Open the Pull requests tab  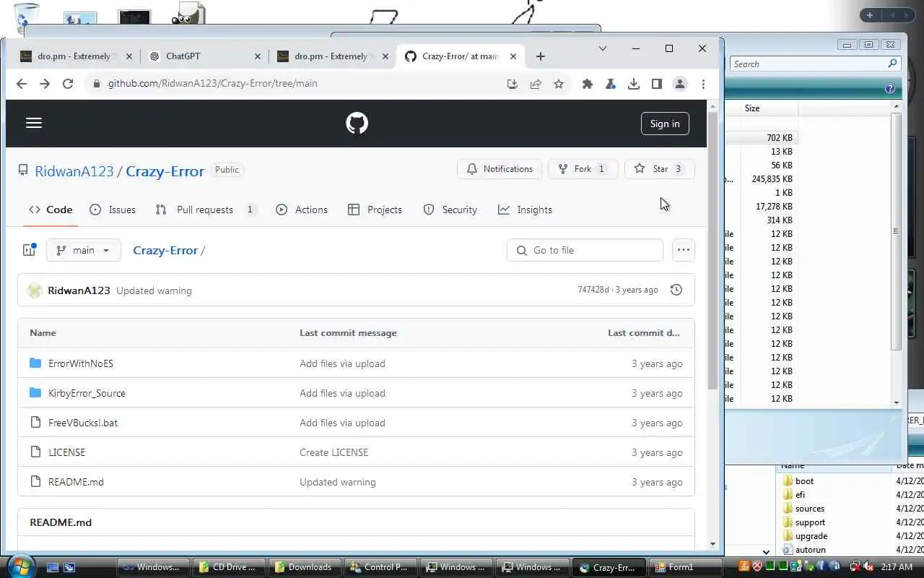point(206,210)
